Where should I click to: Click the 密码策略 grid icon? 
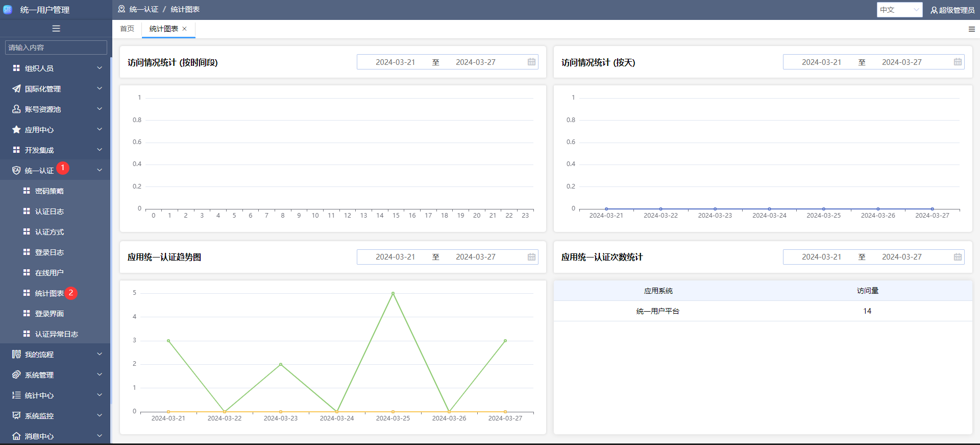(27, 191)
